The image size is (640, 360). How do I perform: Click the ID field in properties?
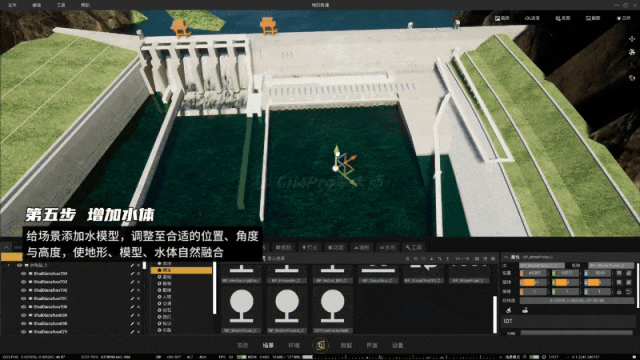[542, 265]
